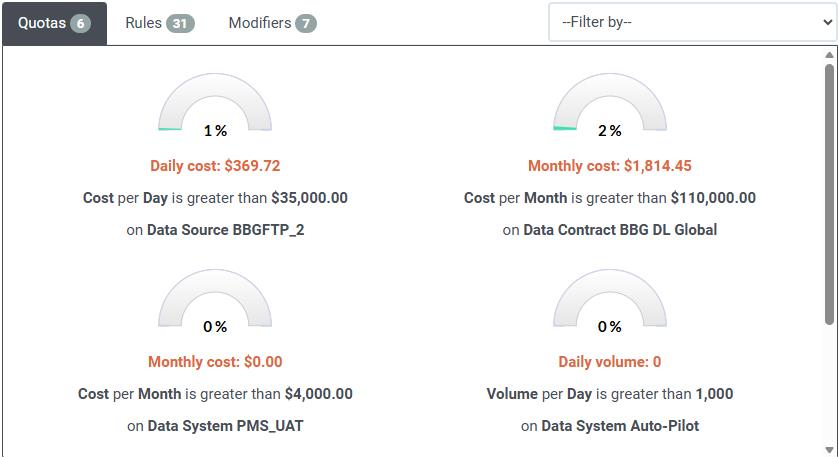Select Daily cost: $369.72 label

pos(215,166)
